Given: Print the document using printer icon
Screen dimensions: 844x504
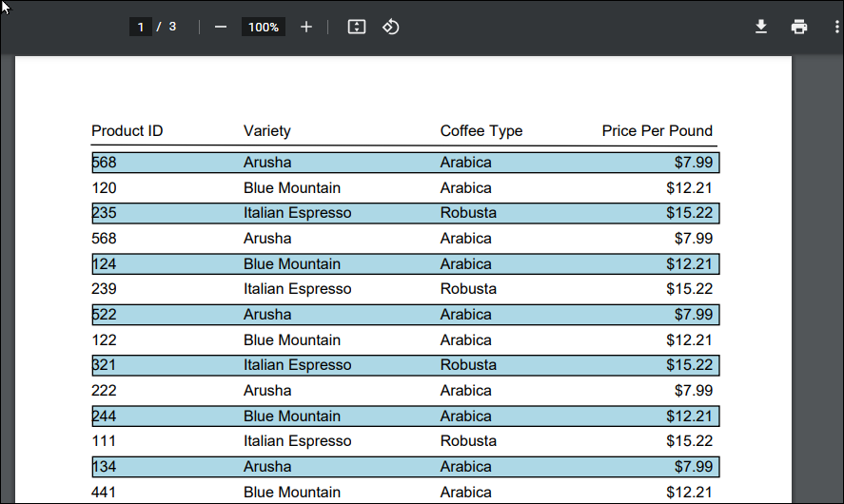Looking at the screenshot, I should pos(799,27).
